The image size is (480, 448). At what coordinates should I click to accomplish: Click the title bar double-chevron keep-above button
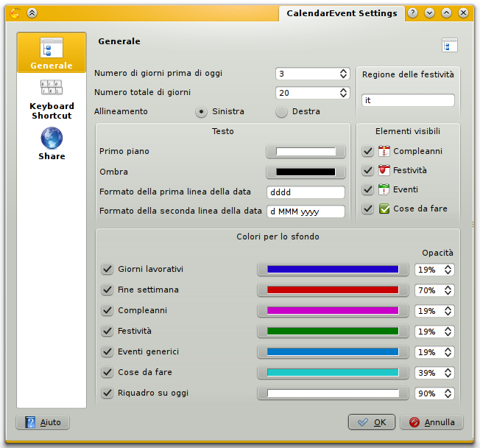(32, 13)
